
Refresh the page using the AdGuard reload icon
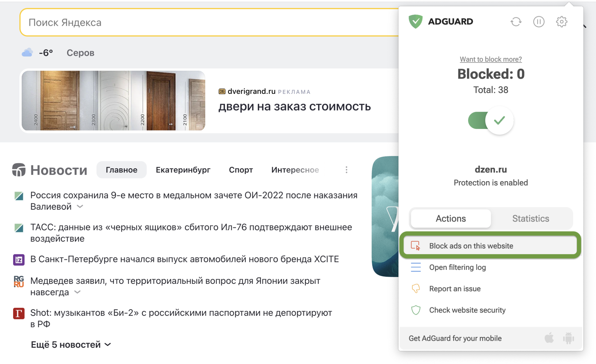click(516, 21)
